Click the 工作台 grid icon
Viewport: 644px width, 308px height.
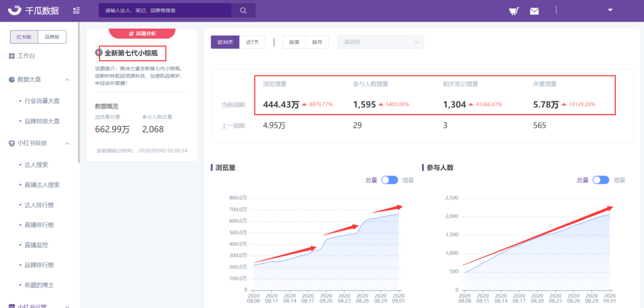point(11,56)
